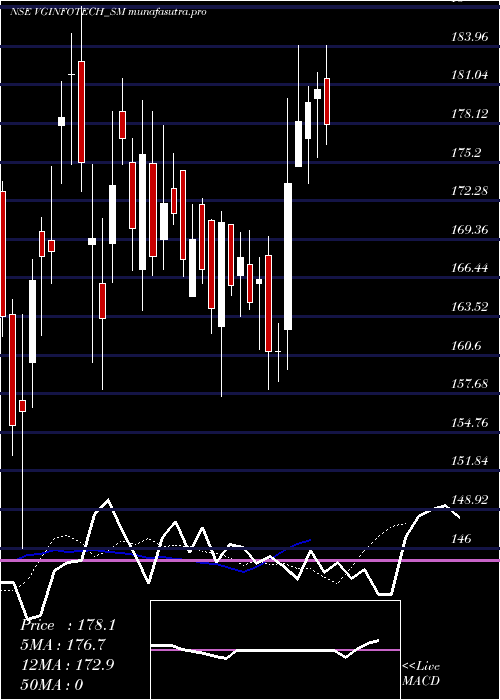Click the 146 price axis label
The height and width of the screenshot is (700, 500).
[x=462, y=539]
